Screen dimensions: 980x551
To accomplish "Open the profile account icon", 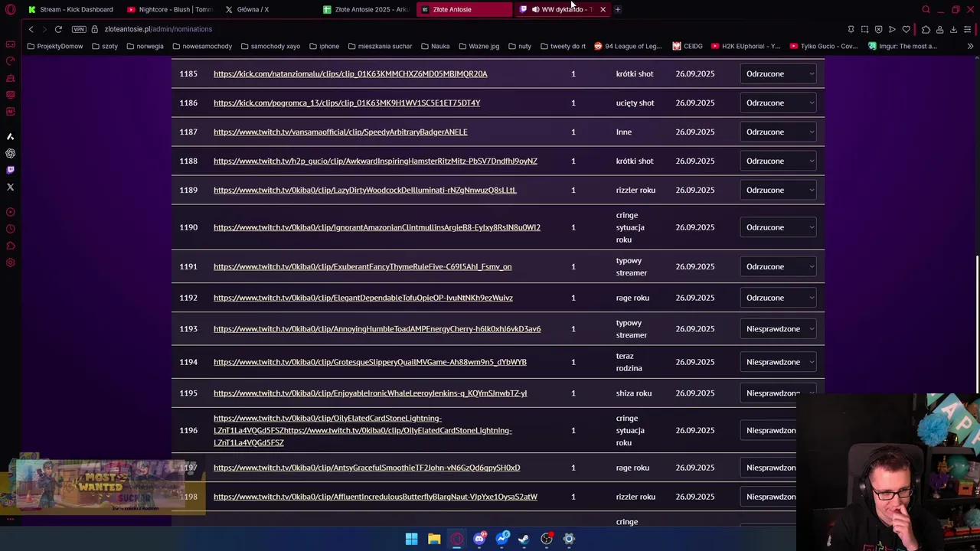I will point(939,29).
